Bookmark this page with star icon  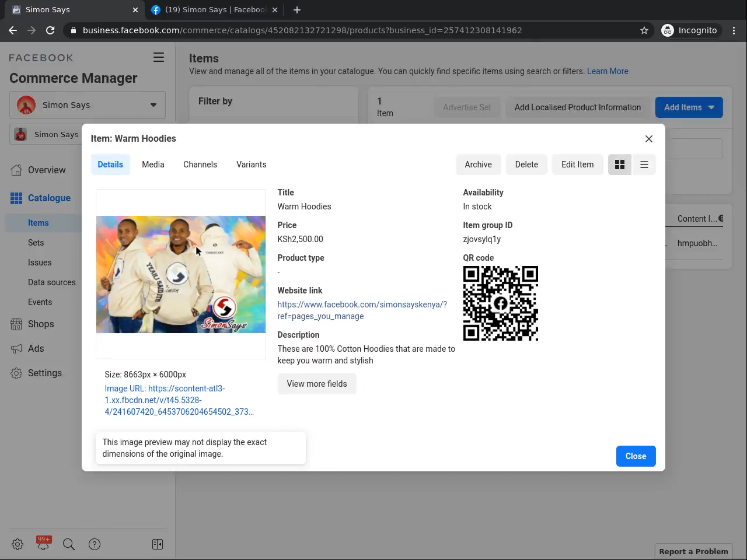[644, 30]
